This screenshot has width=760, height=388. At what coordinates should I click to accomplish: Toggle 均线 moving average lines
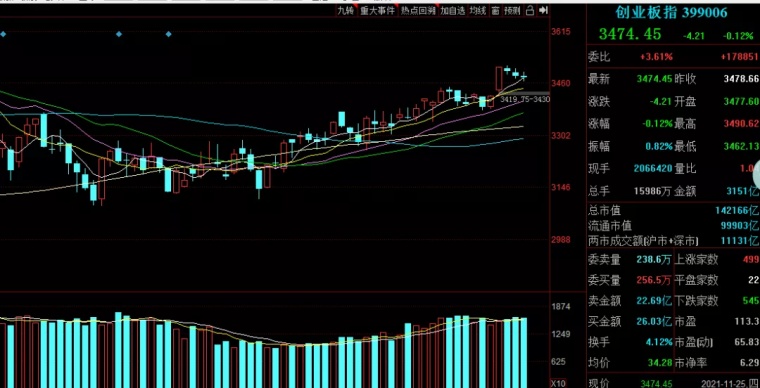pos(477,11)
